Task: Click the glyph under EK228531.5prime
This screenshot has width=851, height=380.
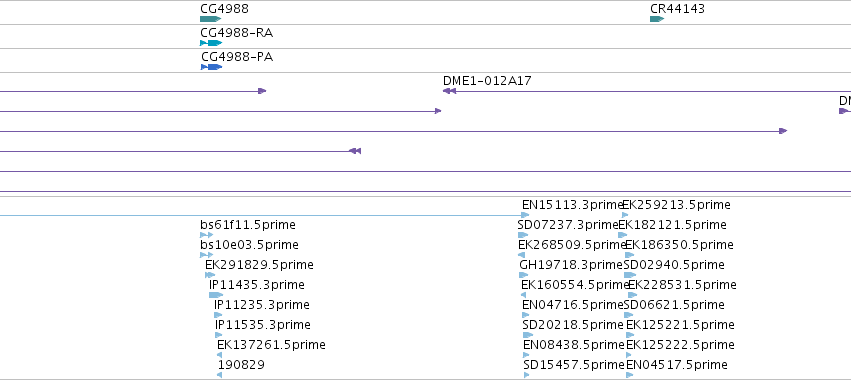Action: click(632, 295)
